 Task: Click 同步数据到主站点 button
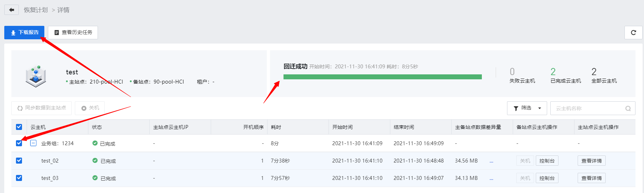[x=42, y=108]
